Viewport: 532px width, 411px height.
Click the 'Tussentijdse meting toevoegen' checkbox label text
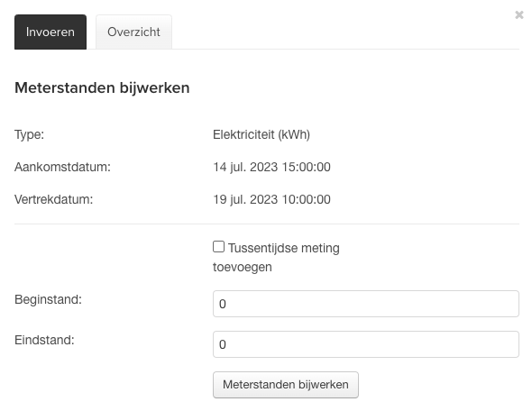tap(276, 258)
